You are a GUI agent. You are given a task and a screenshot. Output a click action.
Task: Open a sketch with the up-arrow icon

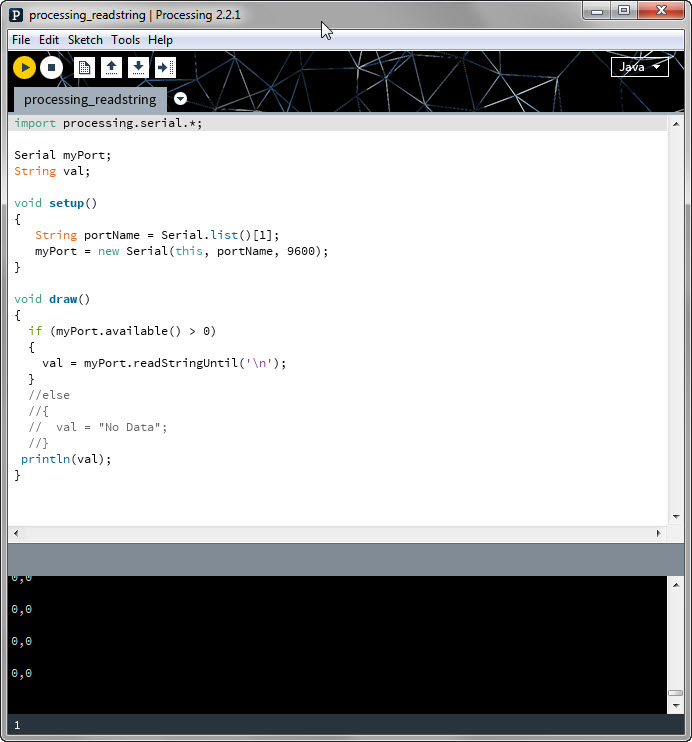click(111, 68)
